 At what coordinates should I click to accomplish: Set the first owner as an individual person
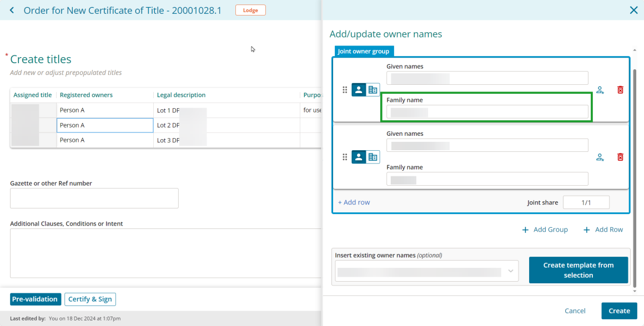(x=359, y=90)
